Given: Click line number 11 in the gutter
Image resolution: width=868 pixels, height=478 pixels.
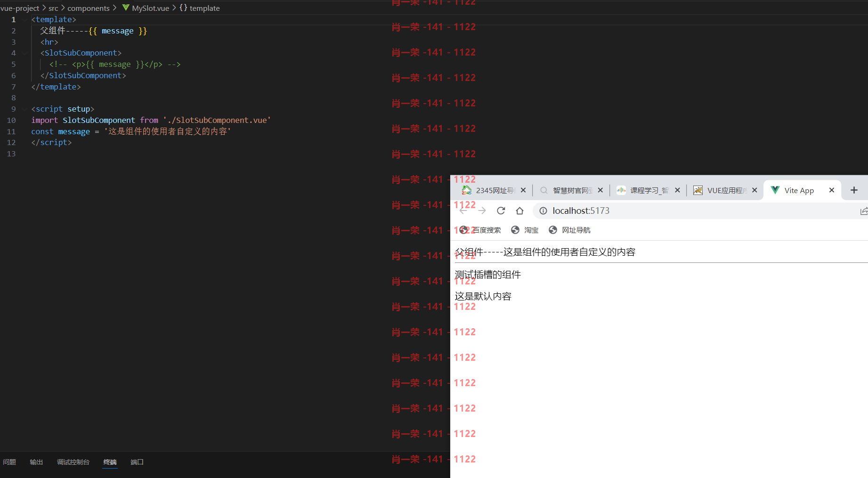Looking at the screenshot, I should 11,131.
